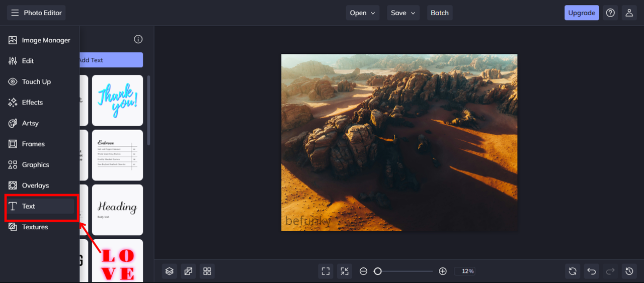Click the fit to screen icon
644x283 pixels.
(326, 271)
